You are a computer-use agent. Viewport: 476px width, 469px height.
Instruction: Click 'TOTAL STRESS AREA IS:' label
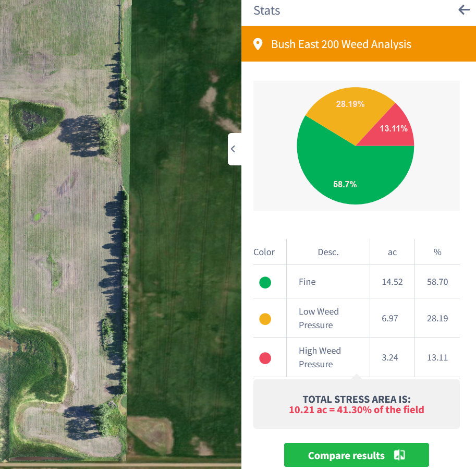pos(357,399)
